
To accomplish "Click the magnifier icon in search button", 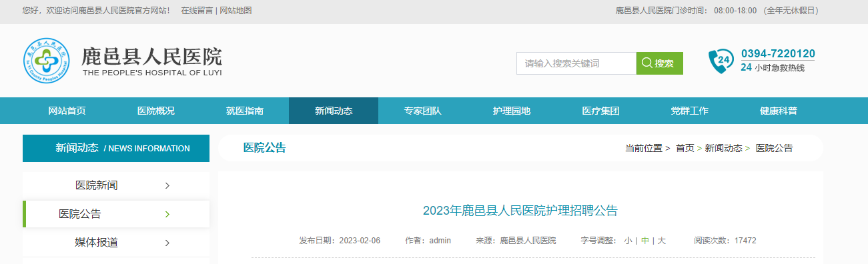I will [646, 63].
